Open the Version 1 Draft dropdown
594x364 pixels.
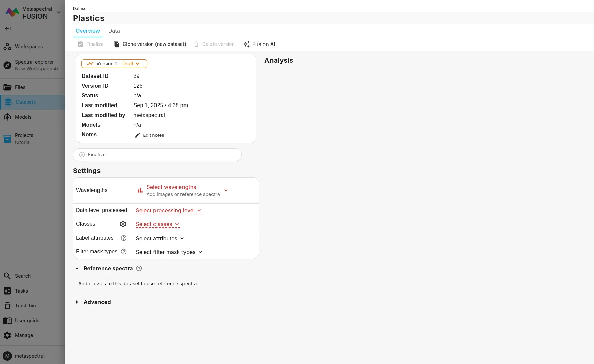pos(114,64)
